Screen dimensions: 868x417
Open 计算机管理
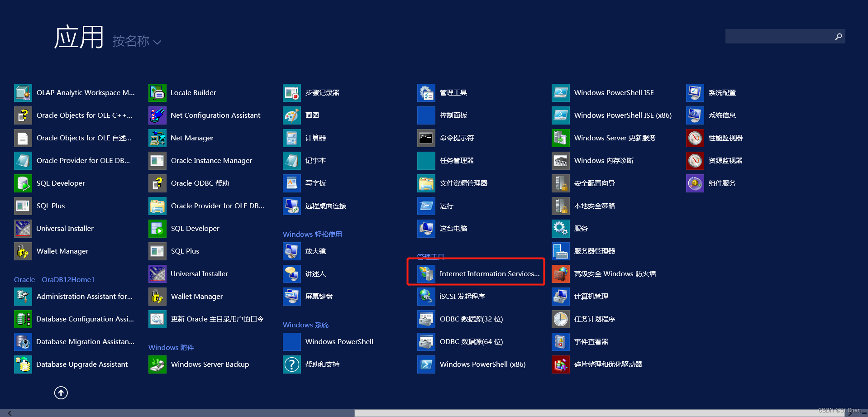tap(581, 297)
